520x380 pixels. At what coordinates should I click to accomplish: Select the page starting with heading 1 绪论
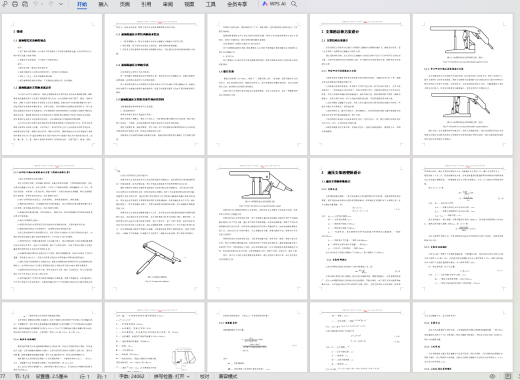pyautogui.click(x=52, y=84)
